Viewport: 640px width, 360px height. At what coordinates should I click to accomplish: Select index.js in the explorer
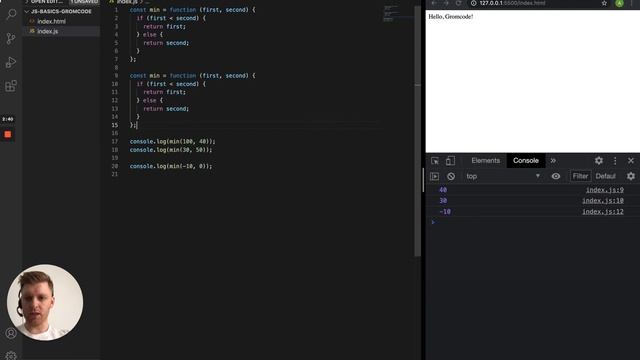(x=48, y=31)
